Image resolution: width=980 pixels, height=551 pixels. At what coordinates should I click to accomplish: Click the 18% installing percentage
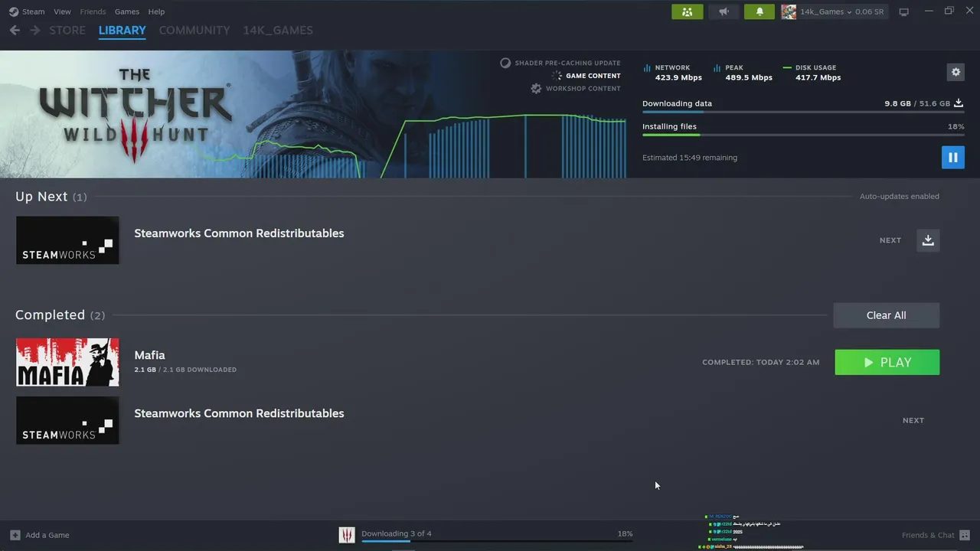click(x=955, y=126)
